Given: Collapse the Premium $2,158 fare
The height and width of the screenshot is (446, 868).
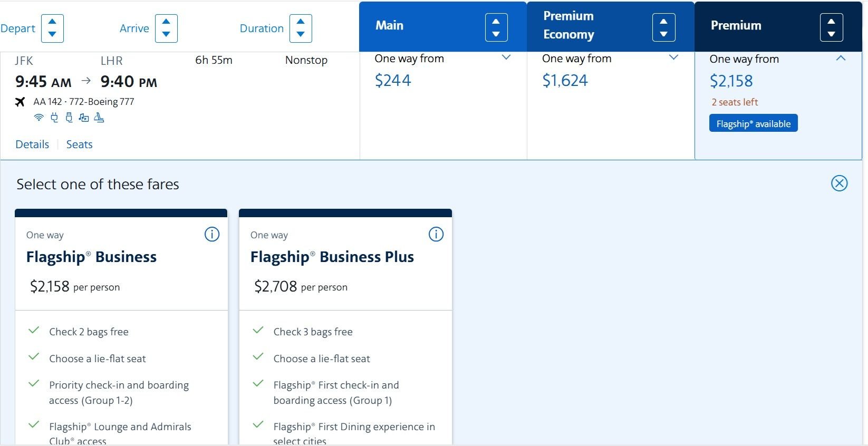Looking at the screenshot, I should 841,58.
